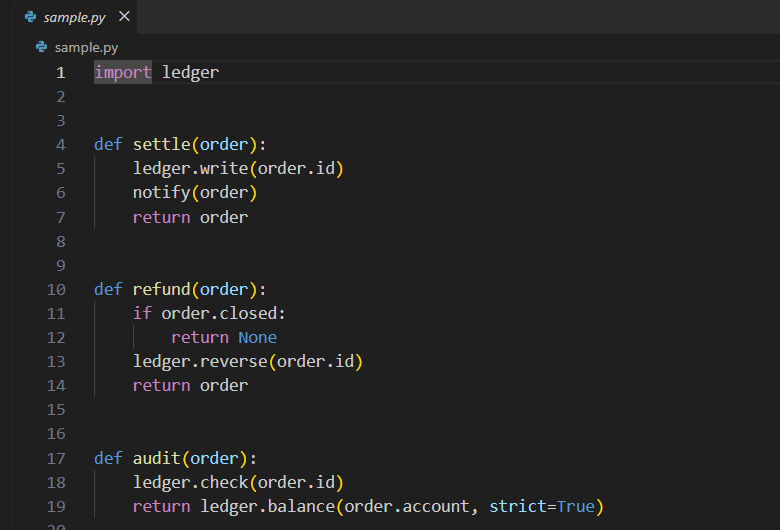Screen dimensions: 780x530
Task: Click strict=True on line 19
Action: coord(542,506)
